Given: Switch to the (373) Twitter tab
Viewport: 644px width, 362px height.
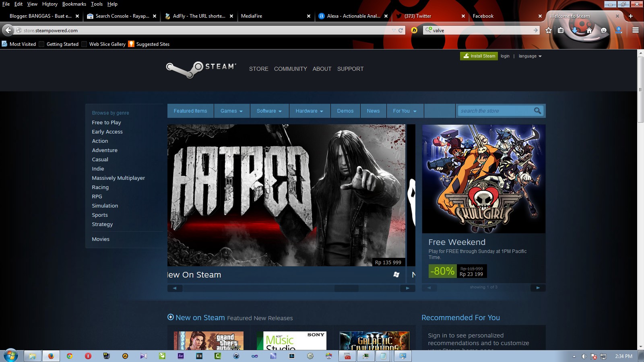Looking at the screenshot, I should point(430,16).
